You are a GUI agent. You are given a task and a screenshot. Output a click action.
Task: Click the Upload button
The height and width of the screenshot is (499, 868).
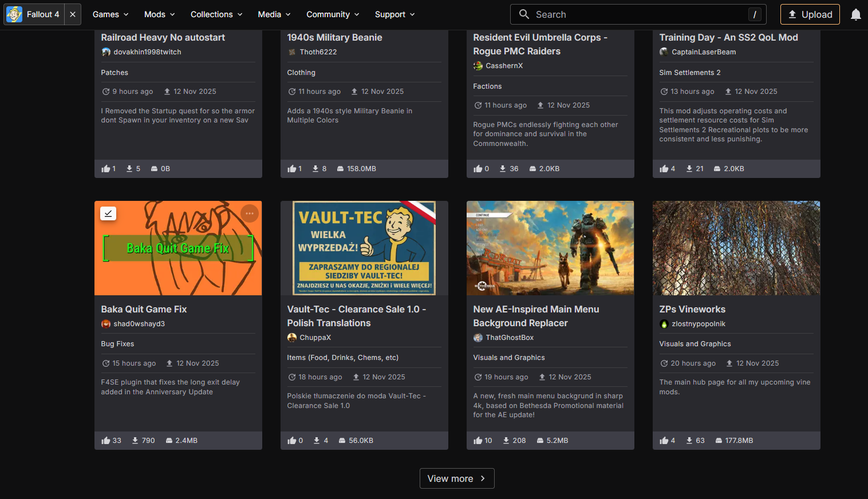[x=810, y=14]
